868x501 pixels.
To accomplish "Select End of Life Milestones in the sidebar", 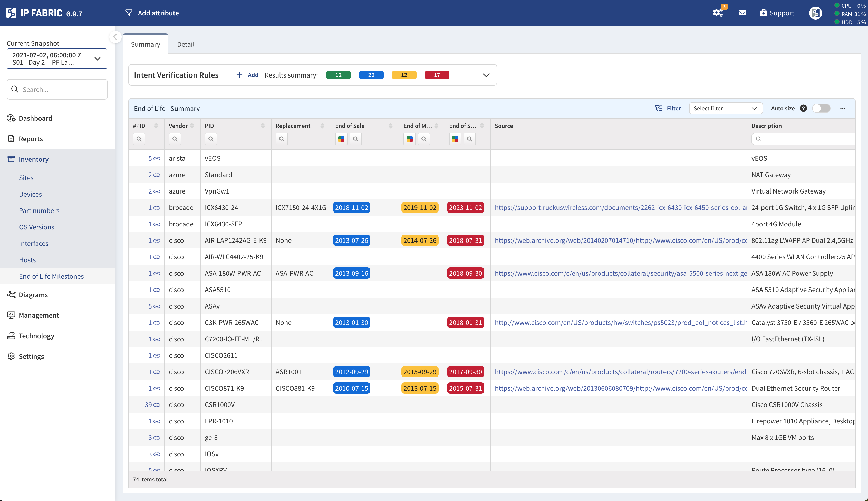I will [51, 276].
